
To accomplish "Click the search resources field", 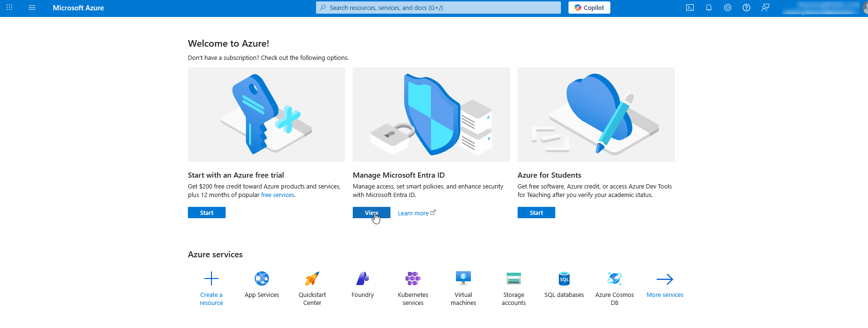I will pyautogui.click(x=438, y=8).
